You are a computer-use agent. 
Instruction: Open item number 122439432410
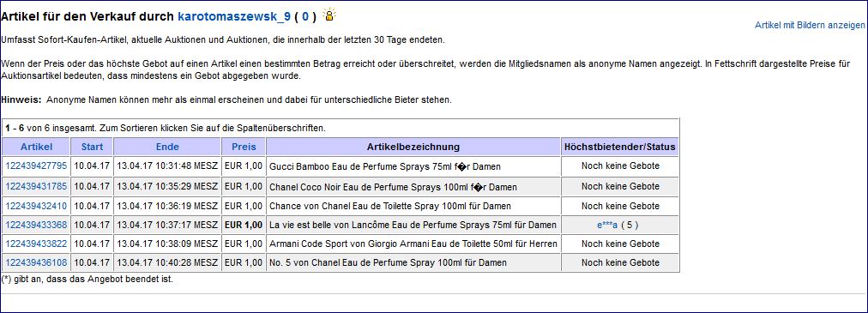tap(36, 206)
